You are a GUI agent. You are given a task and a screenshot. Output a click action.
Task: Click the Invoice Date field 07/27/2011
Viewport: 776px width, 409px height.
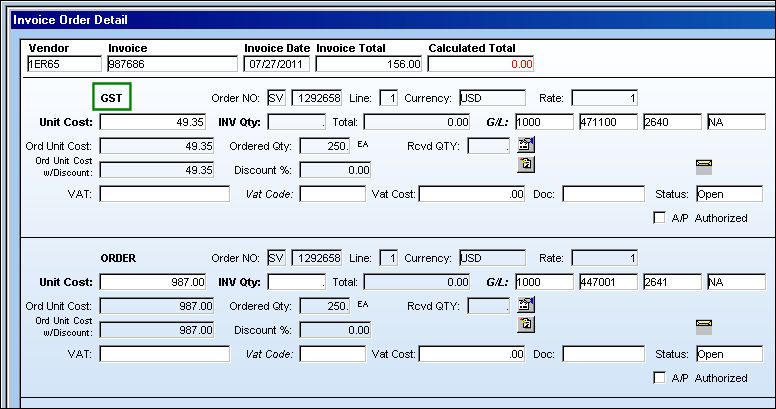coord(277,64)
